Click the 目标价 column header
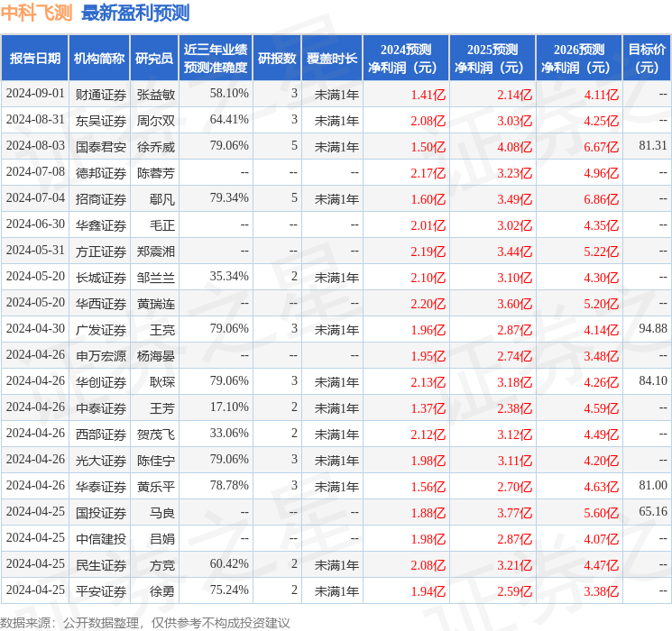This screenshot has height=631, width=672. coord(647,59)
